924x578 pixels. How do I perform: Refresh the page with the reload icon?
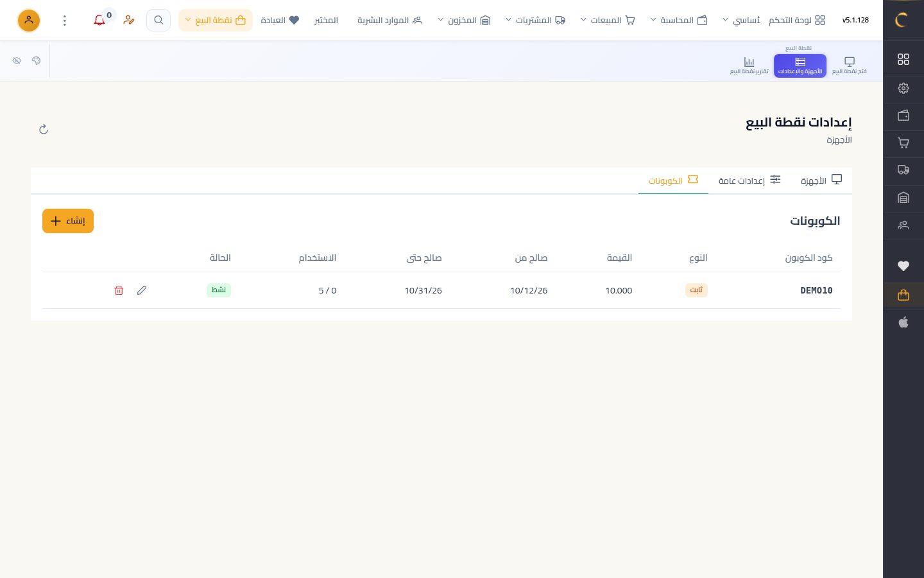pos(44,130)
